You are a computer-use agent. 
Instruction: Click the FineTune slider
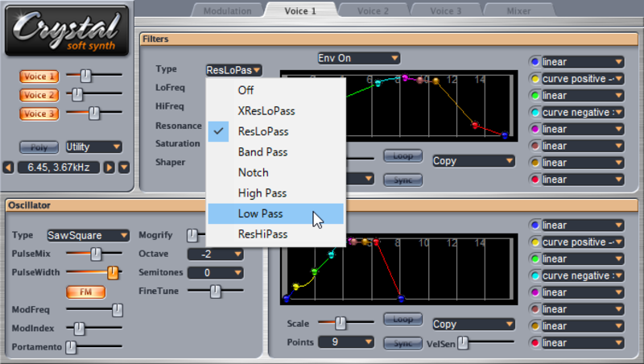click(x=215, y=292)
